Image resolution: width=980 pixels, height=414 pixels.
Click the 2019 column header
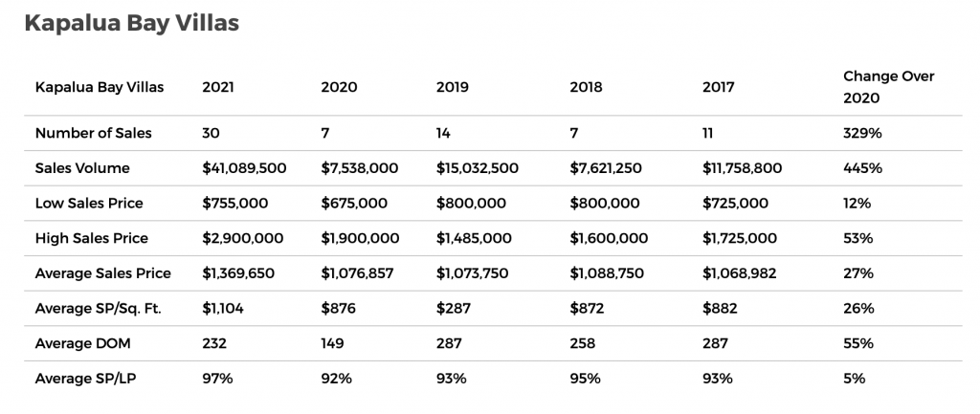453,87
